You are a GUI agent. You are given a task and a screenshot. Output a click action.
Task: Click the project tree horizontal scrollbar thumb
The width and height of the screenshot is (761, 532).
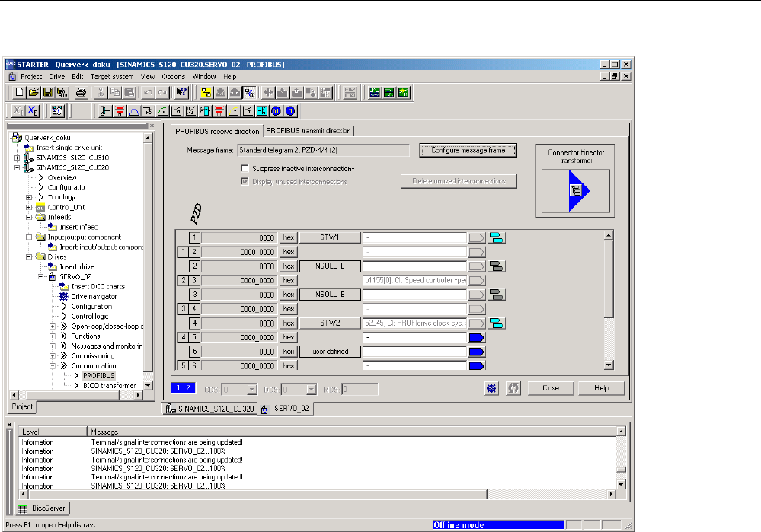(x=72, y=395)
